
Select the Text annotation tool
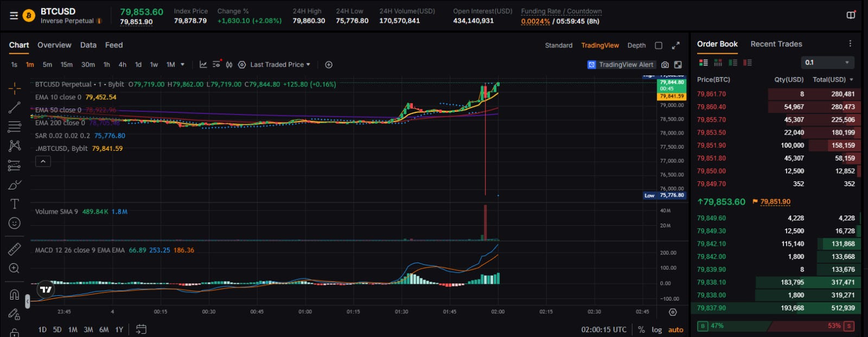[x=15, y=204]
